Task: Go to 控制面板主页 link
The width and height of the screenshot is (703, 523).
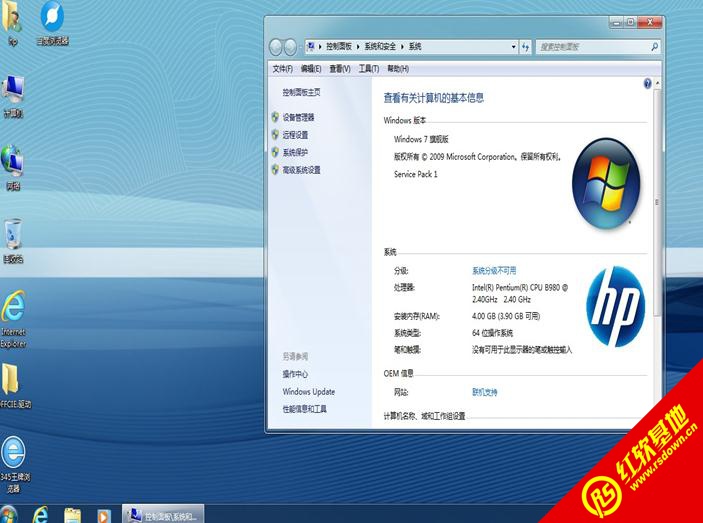Action: [x=301, y=92]
